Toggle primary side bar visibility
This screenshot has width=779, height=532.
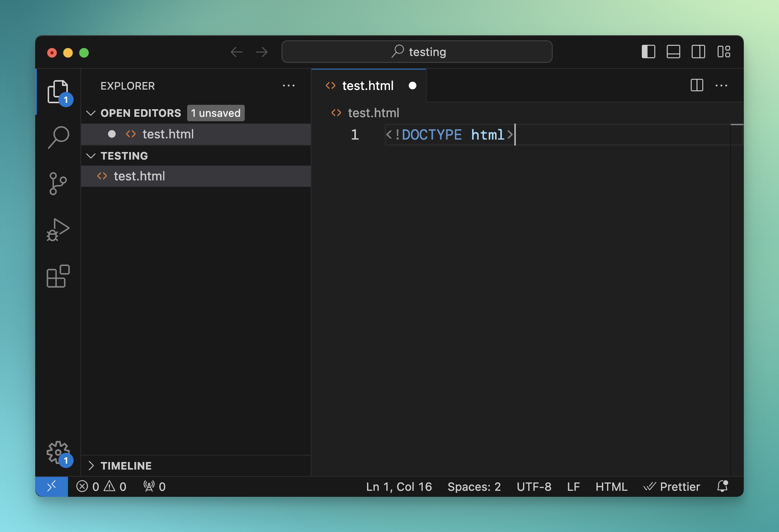tap(648, 52)
